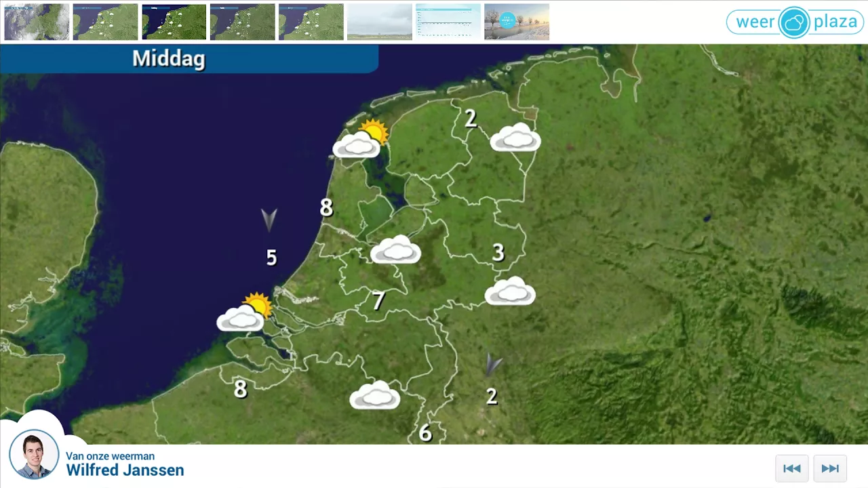Click the weerplaza logo

coord(794,22)
